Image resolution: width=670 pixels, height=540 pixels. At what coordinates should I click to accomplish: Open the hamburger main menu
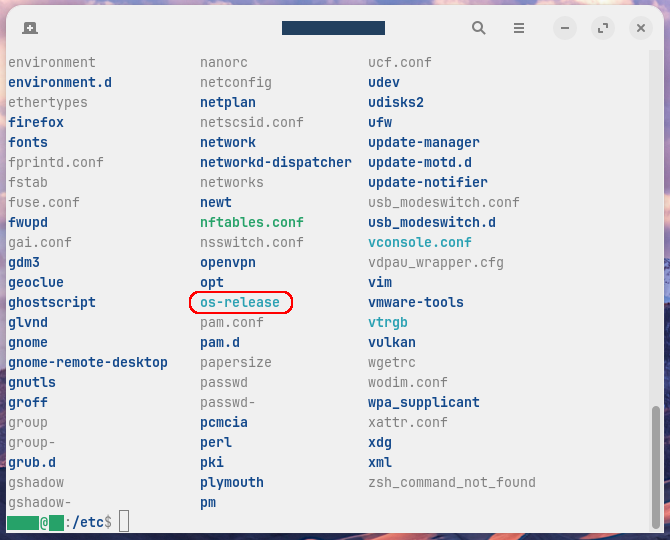click(x=518, y=28)
